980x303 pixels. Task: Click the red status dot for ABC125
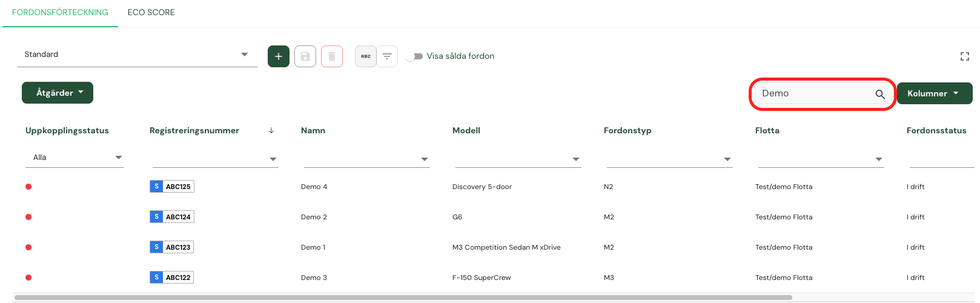(28, 187)
